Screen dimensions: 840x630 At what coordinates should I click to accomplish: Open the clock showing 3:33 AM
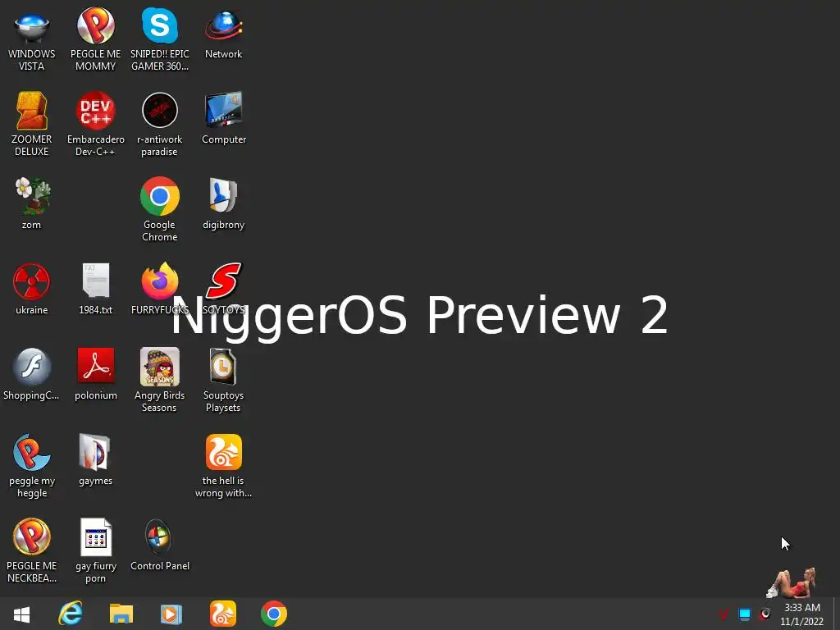[802, 614]
